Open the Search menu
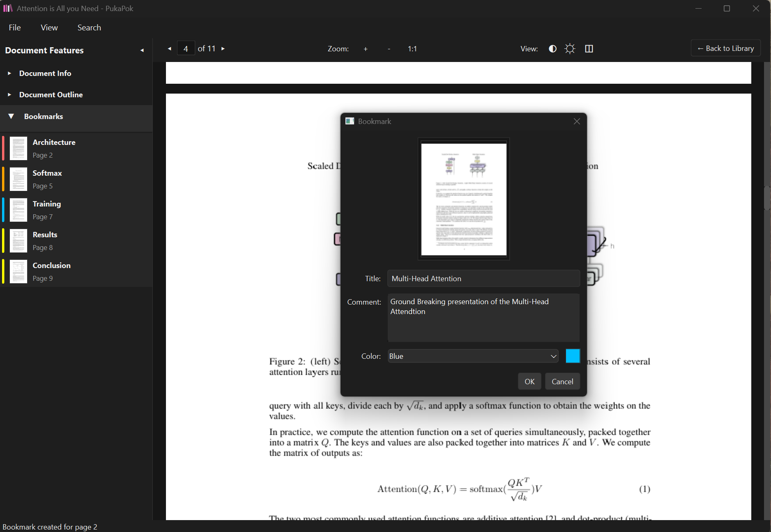Viewport: 771px width, 532px height. point(89,28)
